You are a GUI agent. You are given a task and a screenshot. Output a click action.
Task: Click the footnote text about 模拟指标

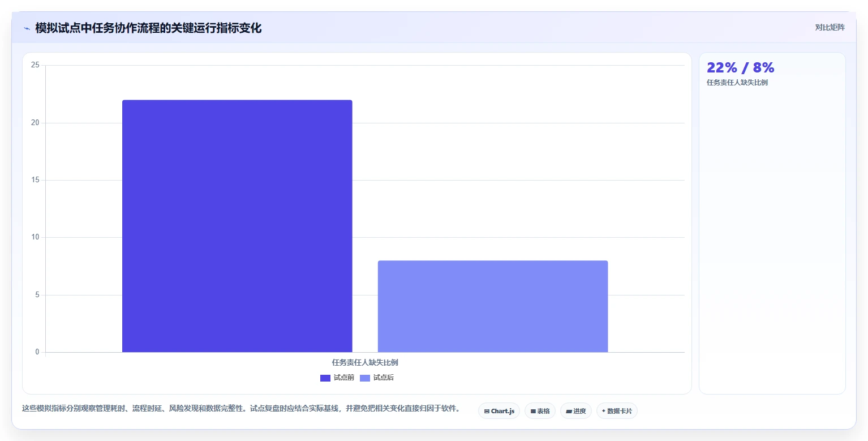[x=242, y=408]
